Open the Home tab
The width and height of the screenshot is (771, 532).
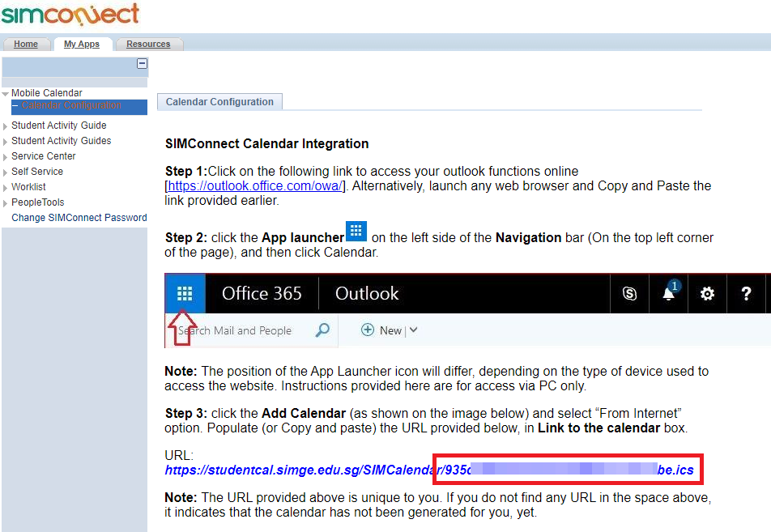coord(26,44)
